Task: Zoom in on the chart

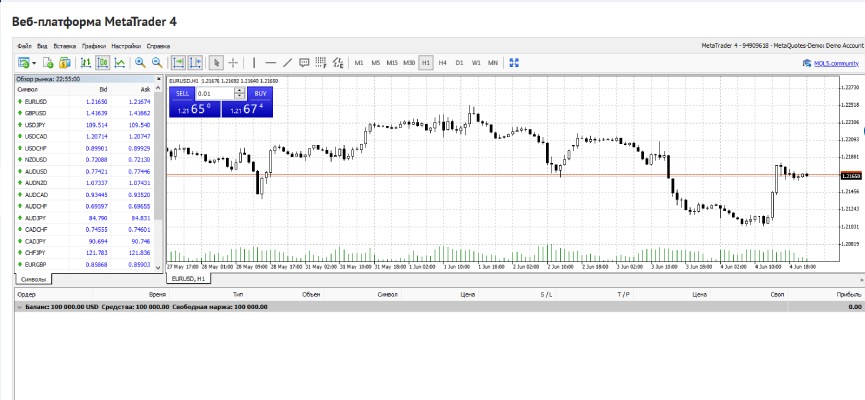Action: (140, 63)
